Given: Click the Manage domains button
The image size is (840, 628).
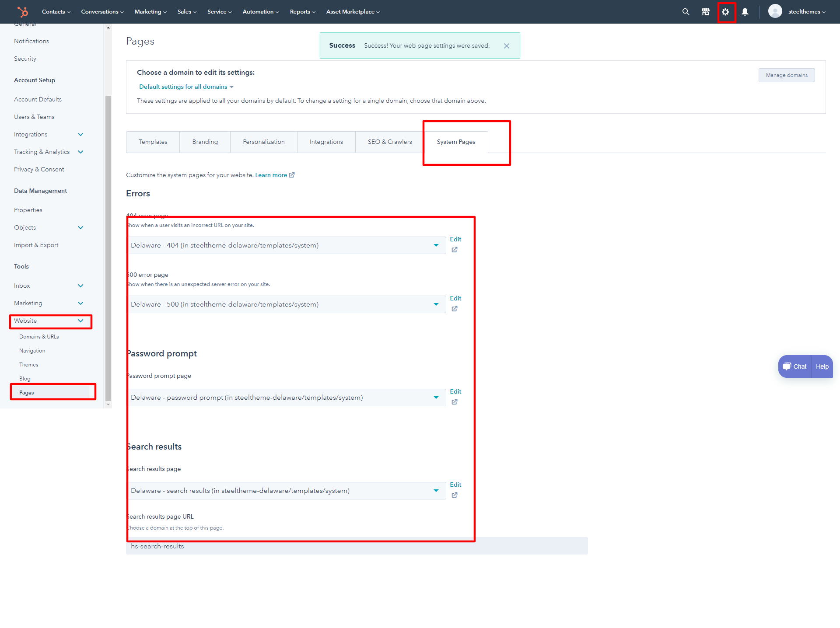Looking at the screenshot, I should pyautogui.click(x=786, y=75).
